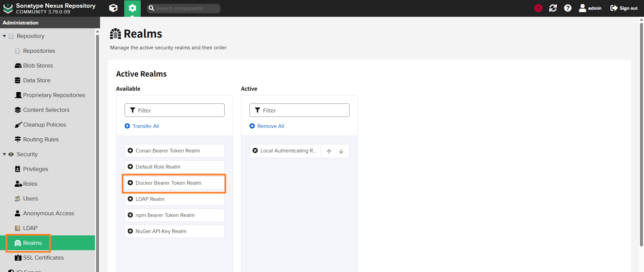Image resolution: width=644 pixels, height=272 pixels.
Task: Click the Data Store database icon
Action: [x=17, y=80]
